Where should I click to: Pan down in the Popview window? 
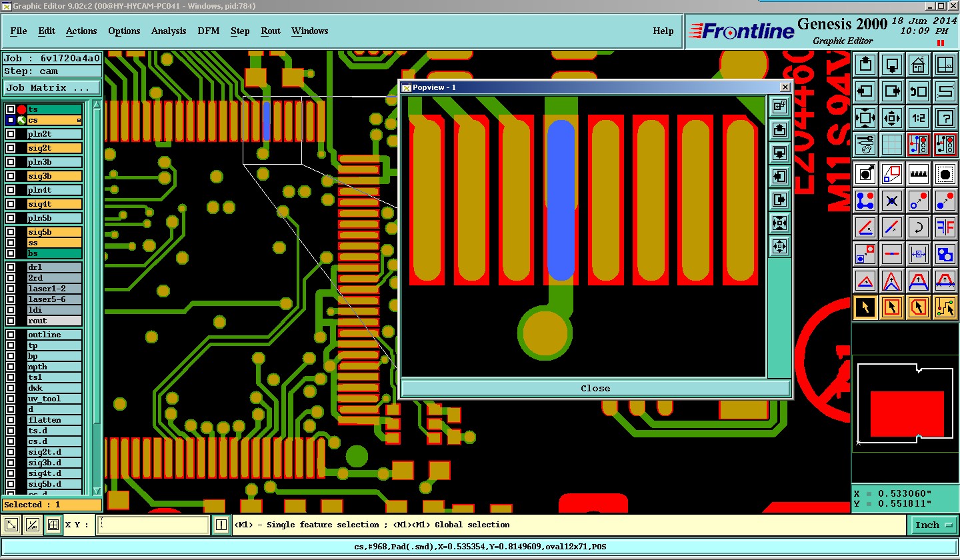point(779,153)
